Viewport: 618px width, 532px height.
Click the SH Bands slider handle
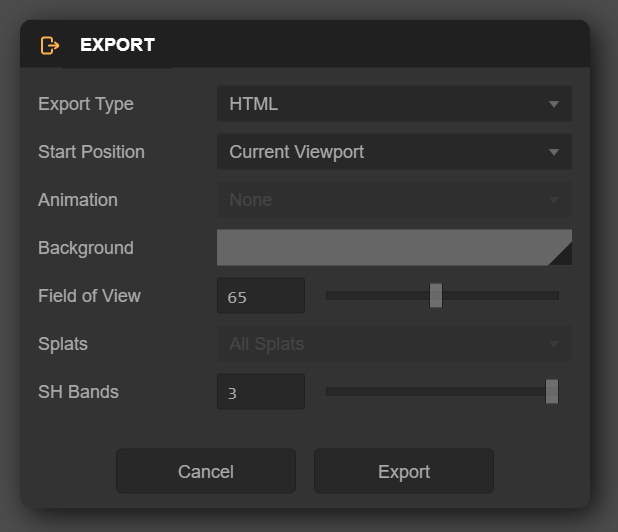(x=552, y=392)
